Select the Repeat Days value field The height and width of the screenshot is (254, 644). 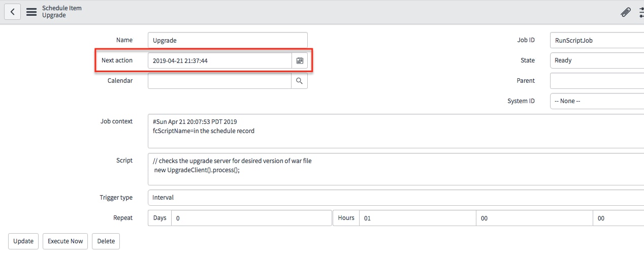[x=251, y=218]
